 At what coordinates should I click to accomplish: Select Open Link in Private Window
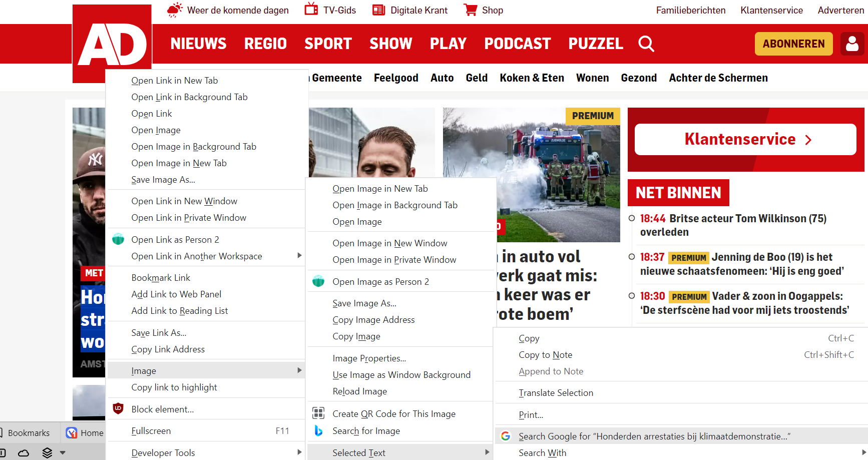(206, 217)
